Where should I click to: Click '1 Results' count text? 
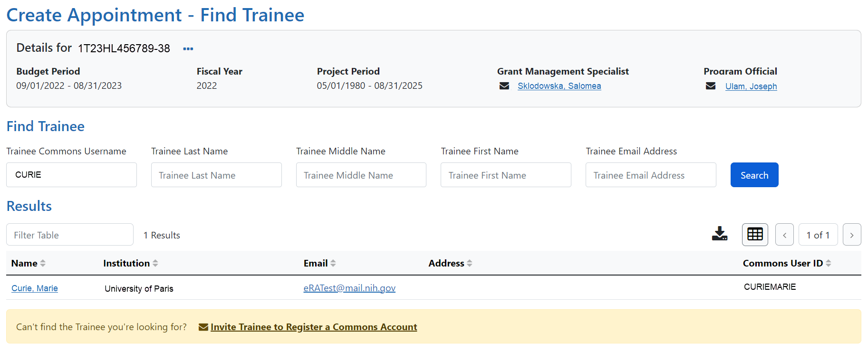coord(162,235)
